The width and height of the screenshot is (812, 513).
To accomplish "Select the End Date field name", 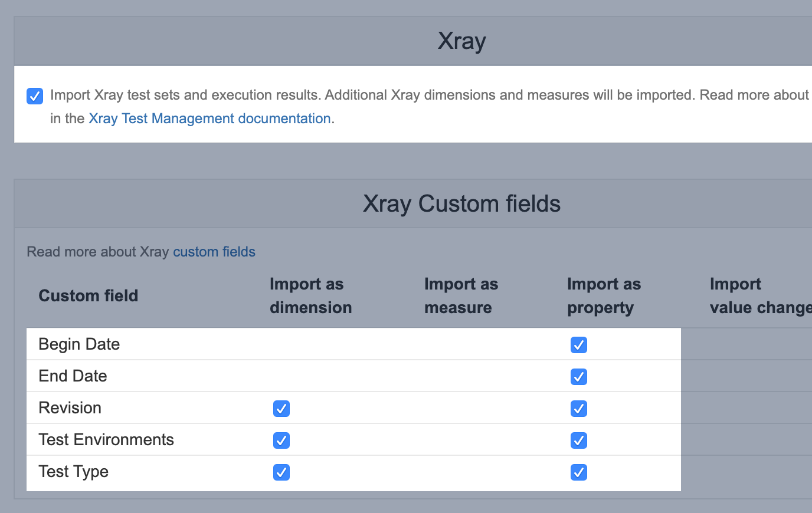I will pyautogui.click(x=73, y=376).
